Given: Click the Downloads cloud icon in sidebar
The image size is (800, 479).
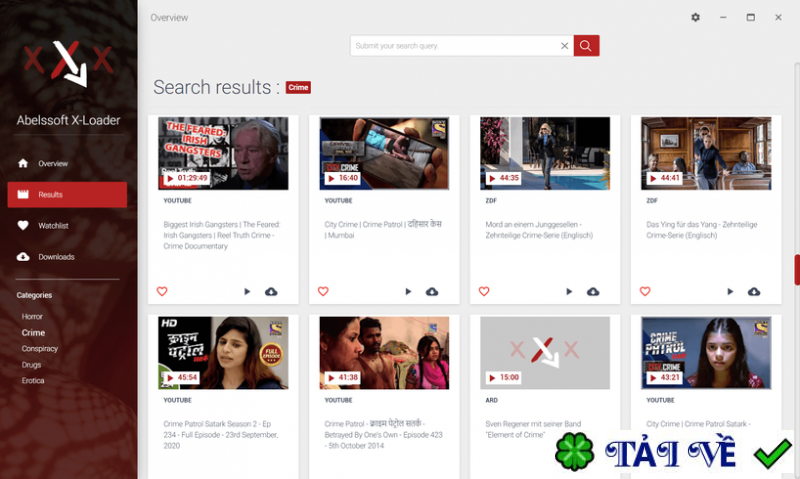Looking at the screenshot, I should (23, 257).
